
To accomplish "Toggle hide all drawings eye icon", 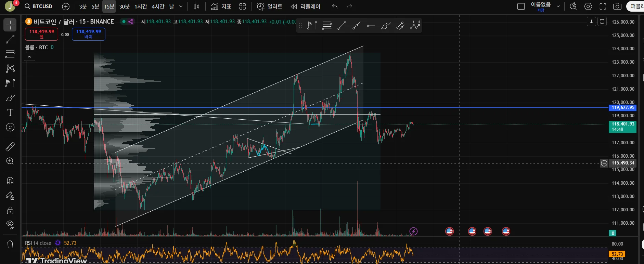I will pos(10,225).
